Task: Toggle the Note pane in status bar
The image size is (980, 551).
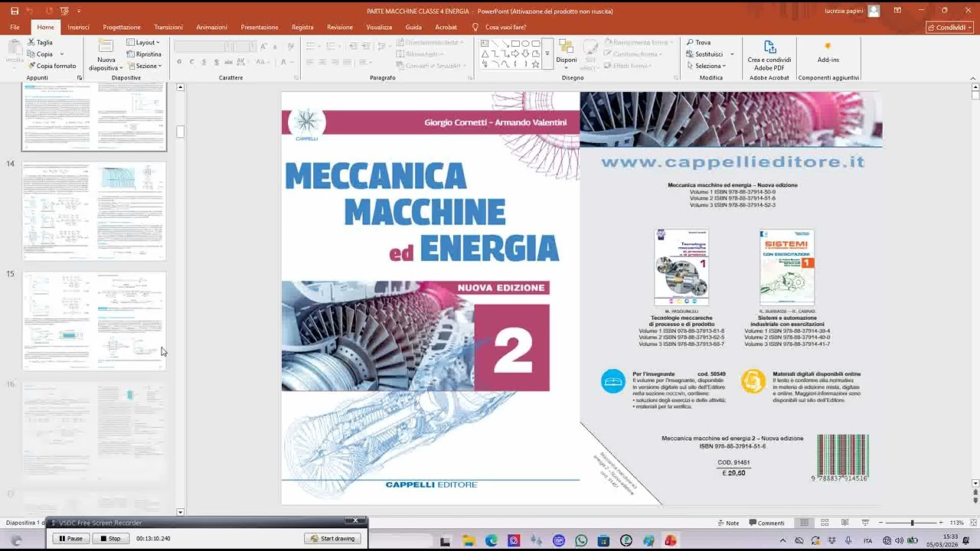Action: (728, 523)
